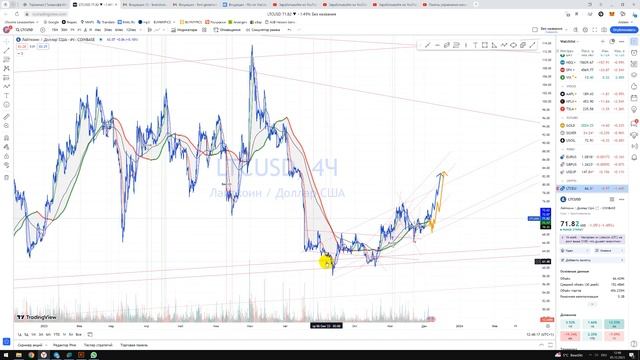Viewport: 640px width, 360px height.
Task: Open the chart style candle-type selector
Action: click(x=150, y=30)
